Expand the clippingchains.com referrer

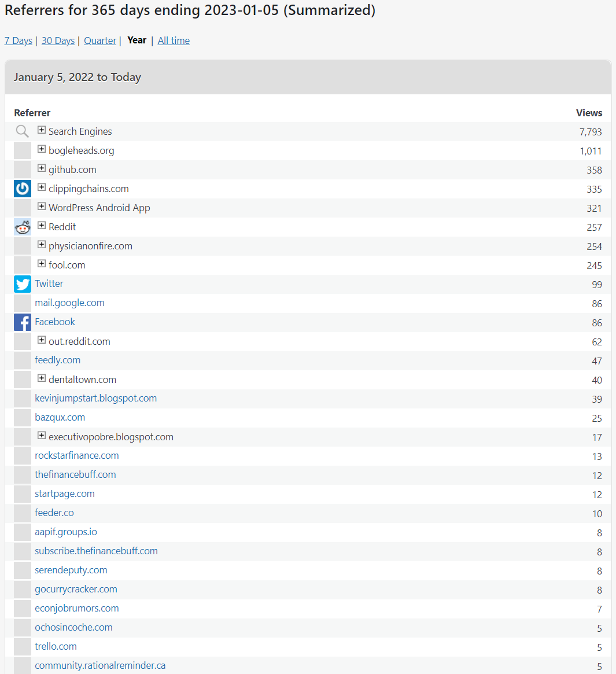coord(41,187)
